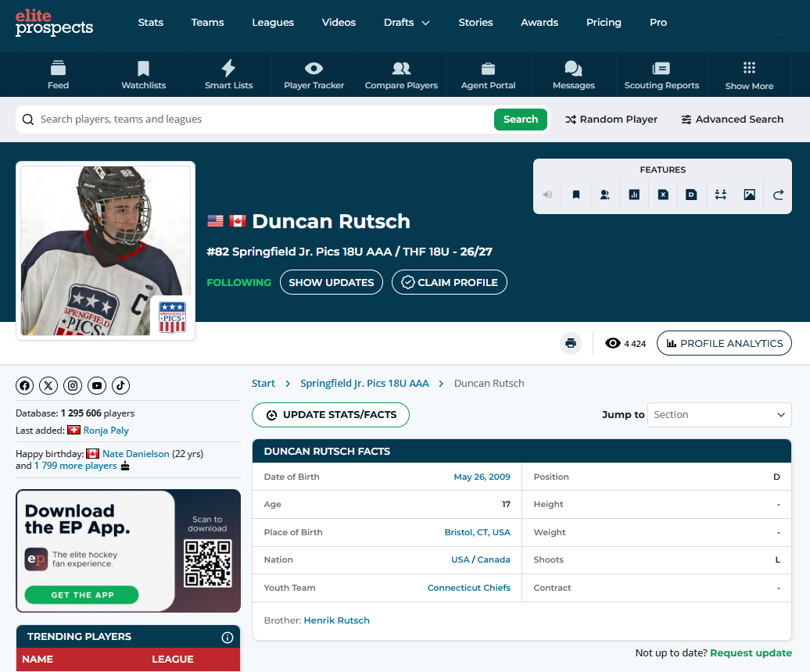The width and height of the screenshot is (810, 672).
Task: Open Canada nation link
Action: [x=494, y=559]
